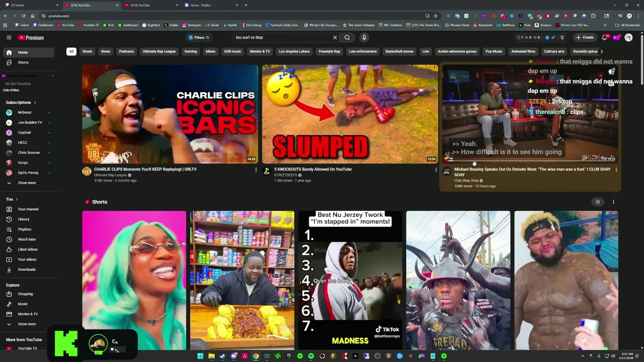Viewport: 644px width, 362px height.
Task: Collapse the favorite channels panel chevron
Action: coord(52,76)
